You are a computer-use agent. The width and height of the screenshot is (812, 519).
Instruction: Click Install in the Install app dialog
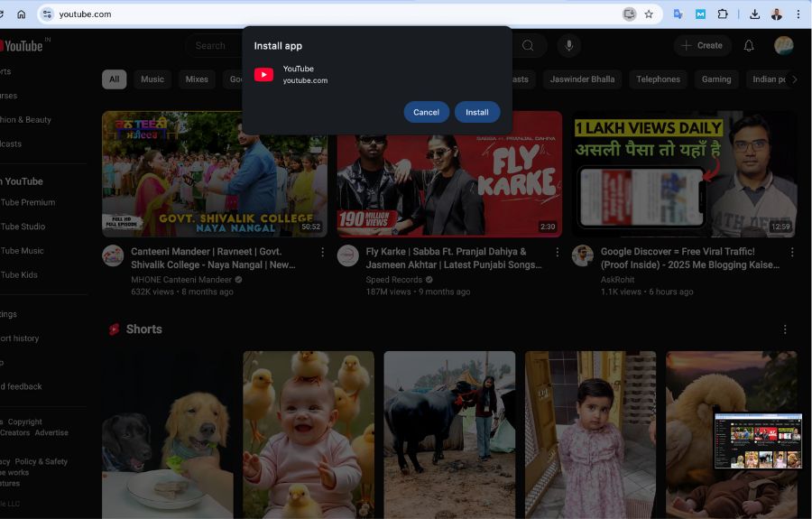[477, 112]
